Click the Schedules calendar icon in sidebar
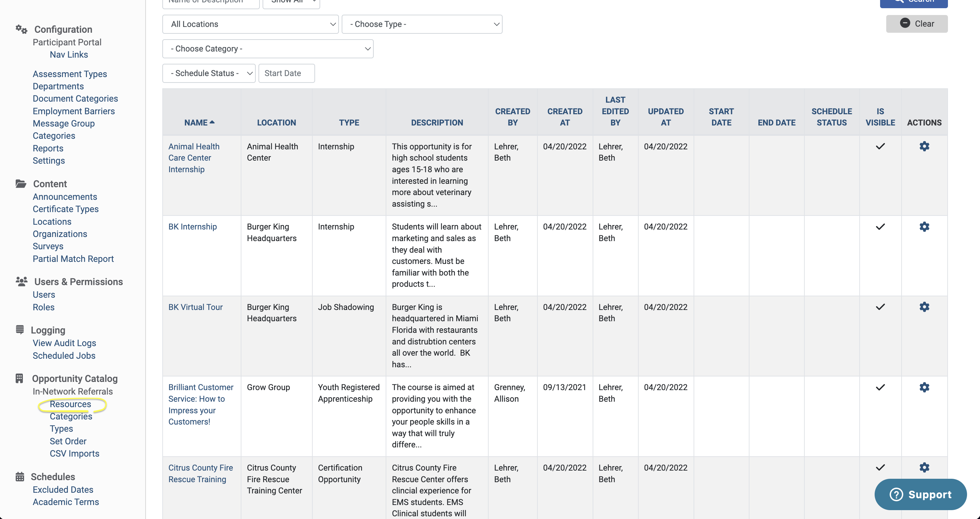980x519 pixels. tap(20, 477)
